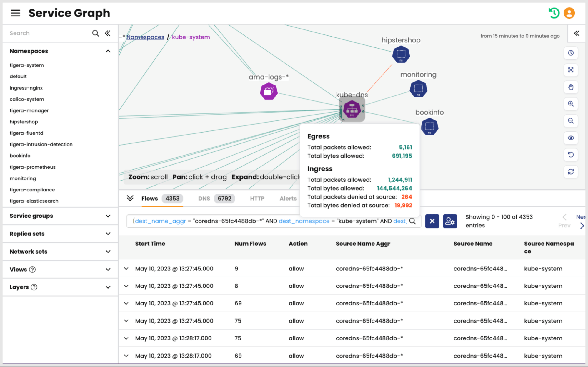Select hipstershop namespace in sidebar list
Viewport: 588px width, 367px height.
pos(24,122)
